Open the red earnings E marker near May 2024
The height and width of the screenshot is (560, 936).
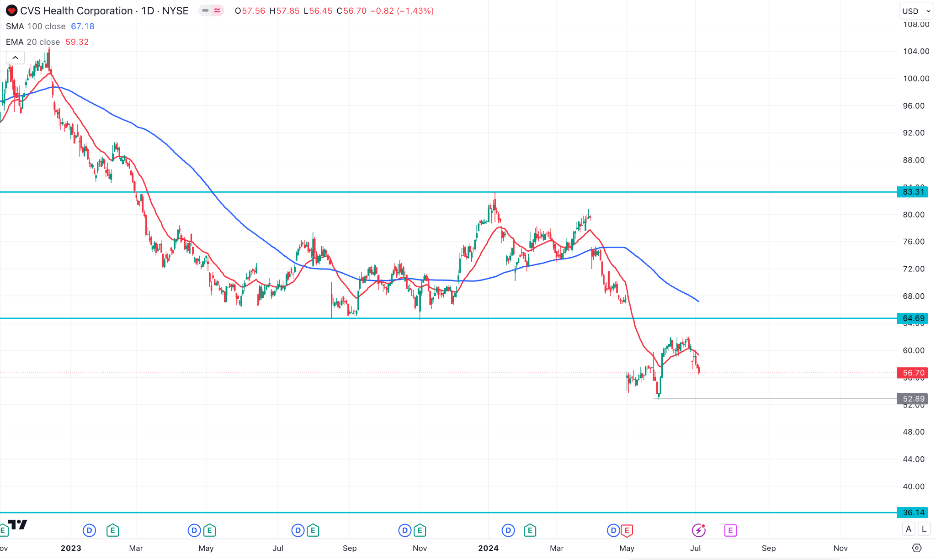point(627,530)
